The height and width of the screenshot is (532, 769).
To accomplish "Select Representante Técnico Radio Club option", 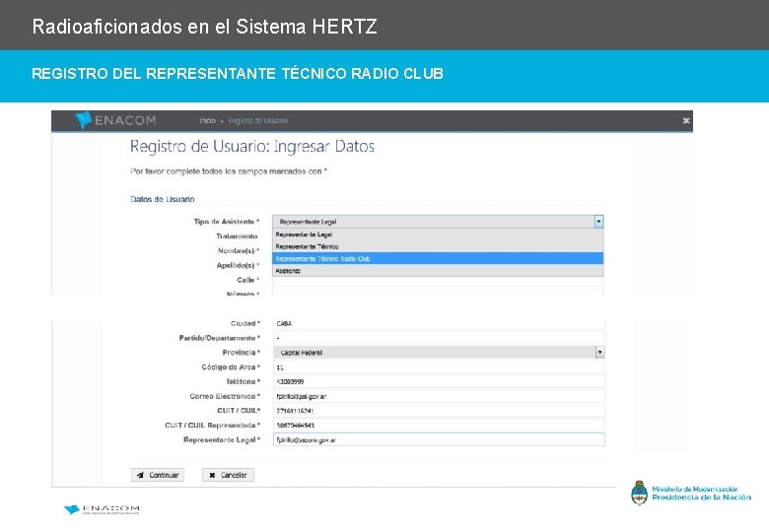I will click(x=438, y=259).
